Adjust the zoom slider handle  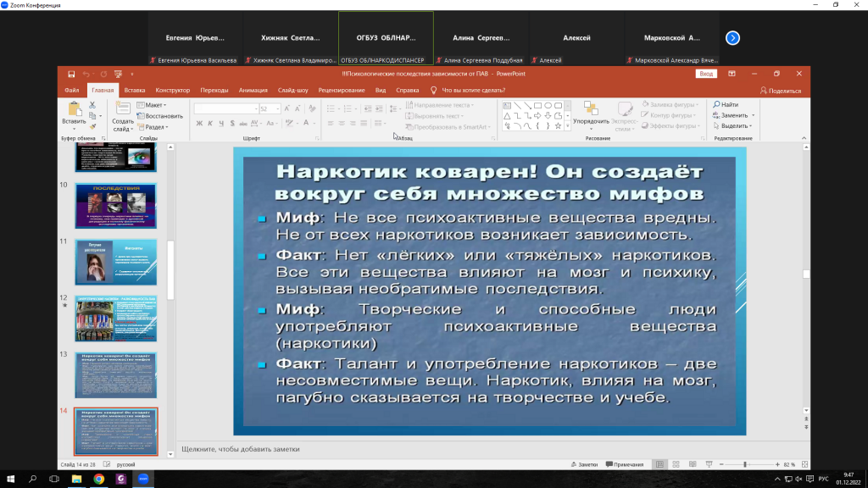pos(745,464)
